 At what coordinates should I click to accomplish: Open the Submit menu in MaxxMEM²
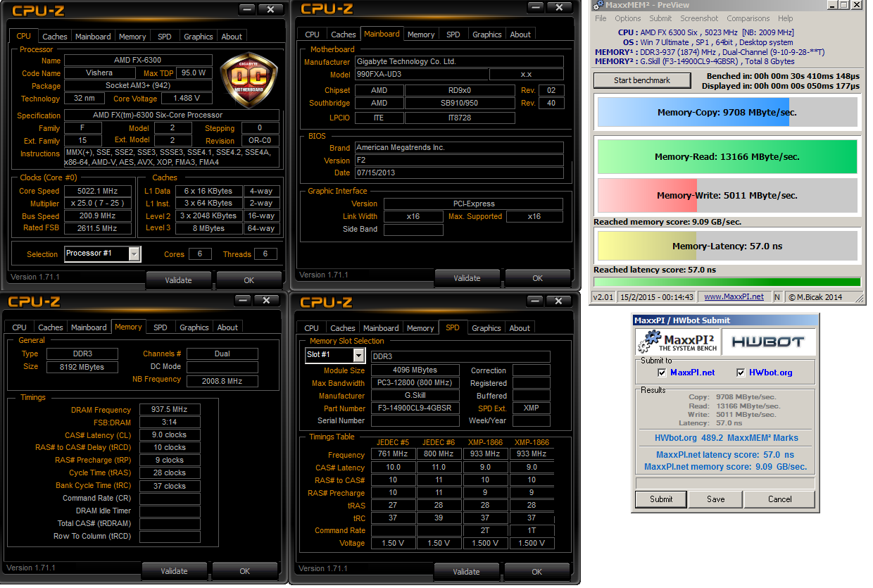tap(660, 18)
